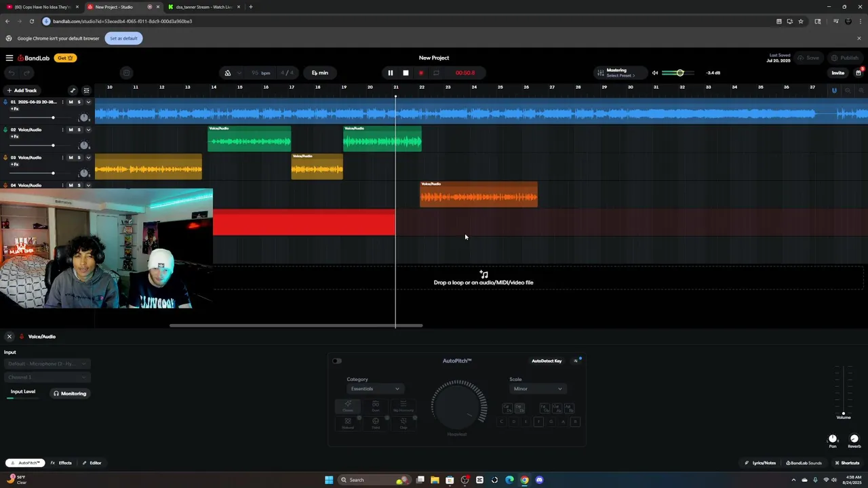868x488 pixels.
Task: Click the BandLab logo
Action: tap(34, 58)
